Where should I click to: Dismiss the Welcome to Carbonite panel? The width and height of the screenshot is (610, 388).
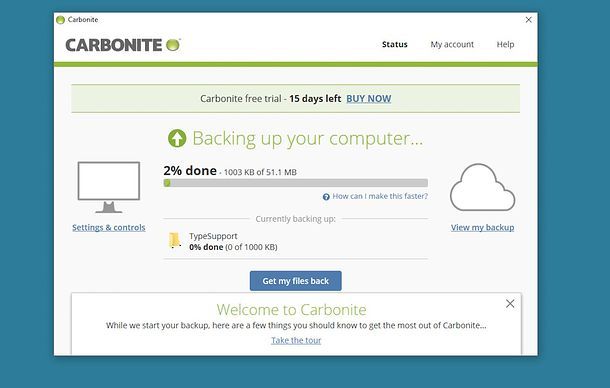[510, 304]
